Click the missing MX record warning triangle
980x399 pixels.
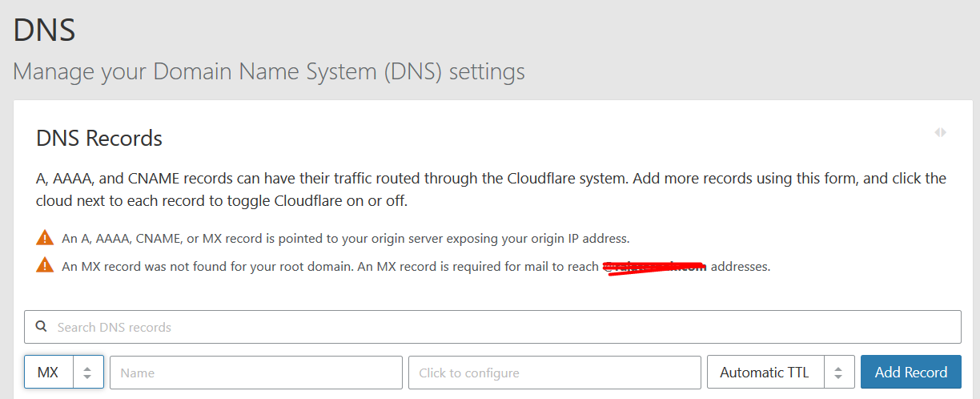point(45,266)
